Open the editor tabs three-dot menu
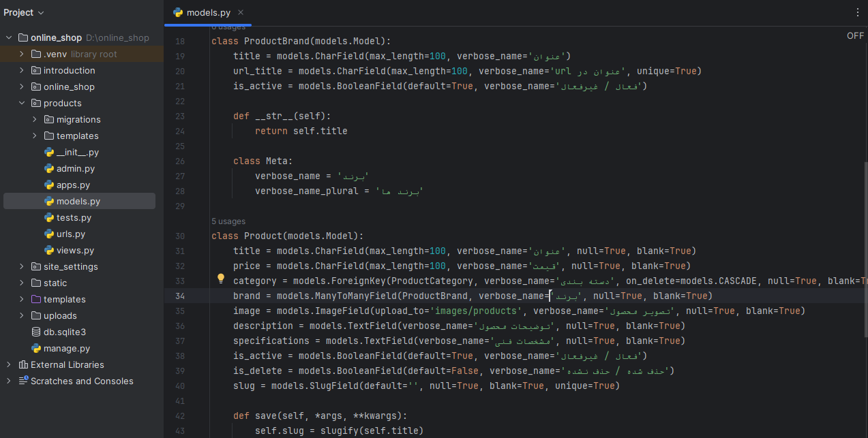This screenshot has width=868, height=438. 858,12
